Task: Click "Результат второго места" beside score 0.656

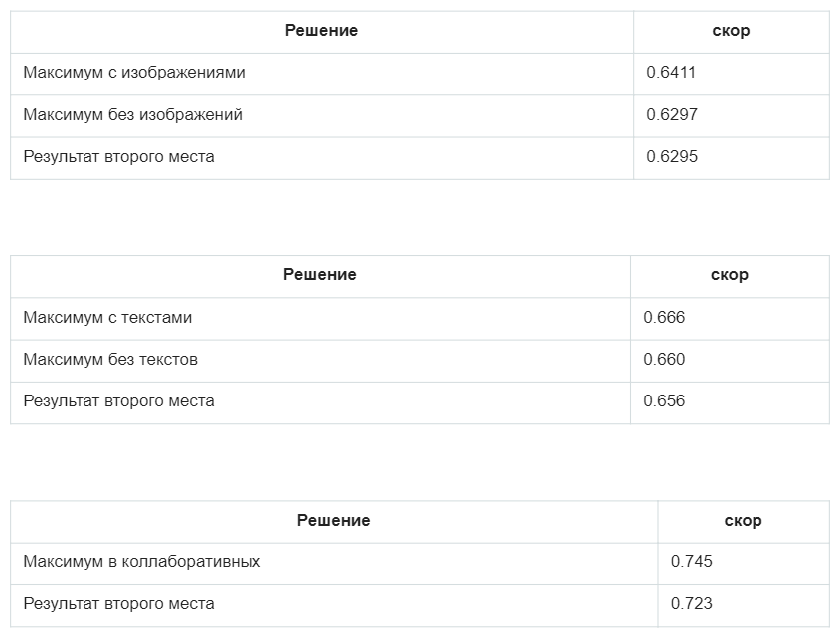Action: [118, 400]
